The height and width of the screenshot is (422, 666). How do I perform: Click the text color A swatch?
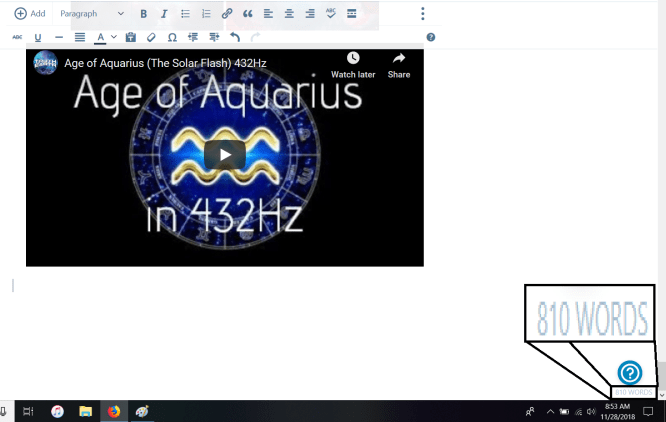pyautogui.click(x=101, y=37)
